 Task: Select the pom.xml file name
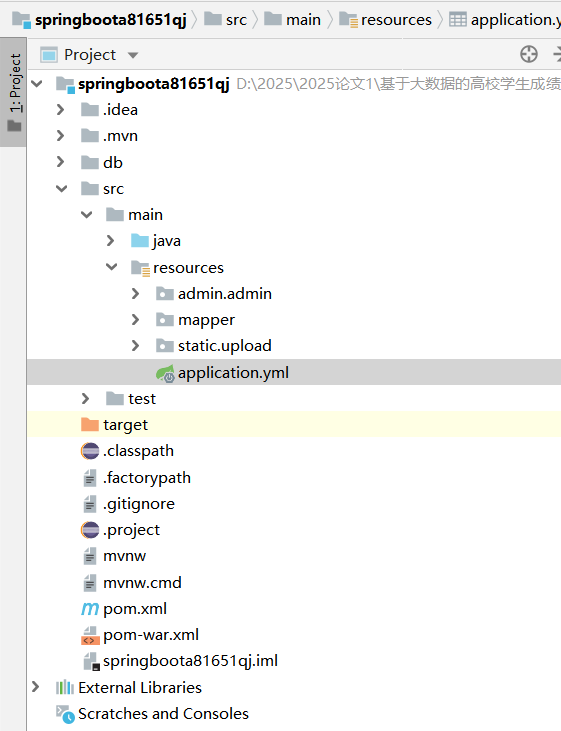coord(135,609)
